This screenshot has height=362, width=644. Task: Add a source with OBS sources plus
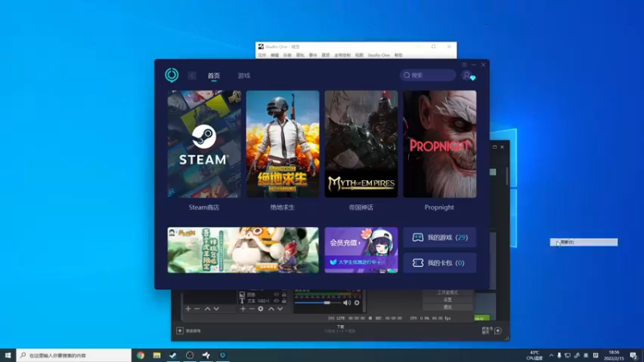coord(243,309)
